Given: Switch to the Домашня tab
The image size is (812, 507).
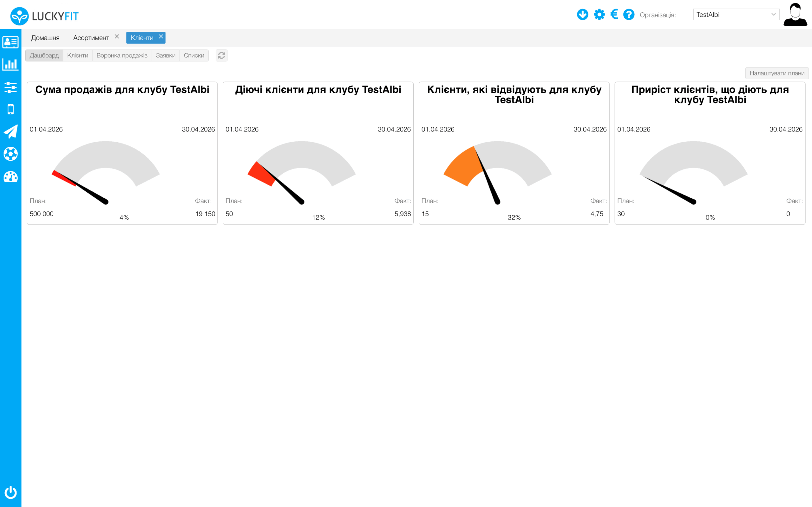Looking at the screenshot, I should pyautogui.click(x=45, y=38).
